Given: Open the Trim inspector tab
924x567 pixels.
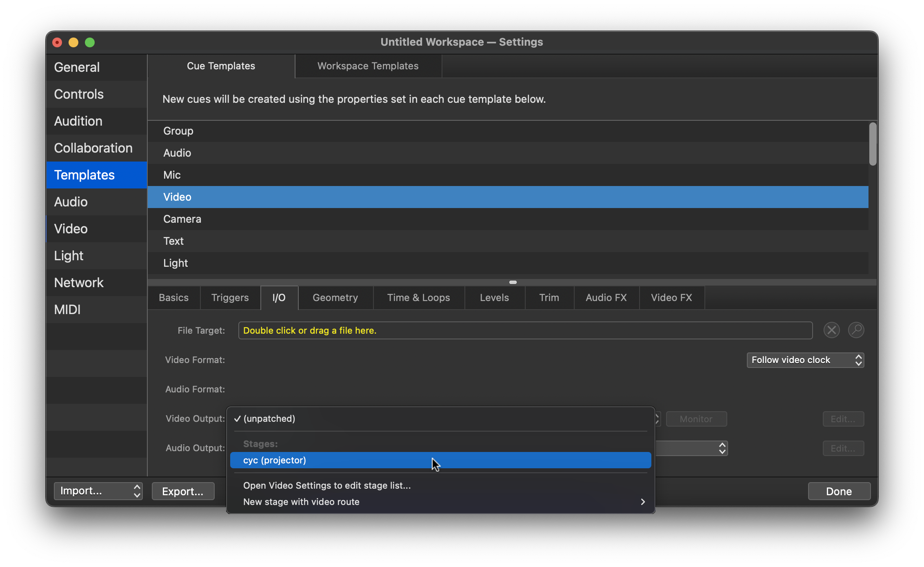Looking at the screenshot, I should pos(549,298).
